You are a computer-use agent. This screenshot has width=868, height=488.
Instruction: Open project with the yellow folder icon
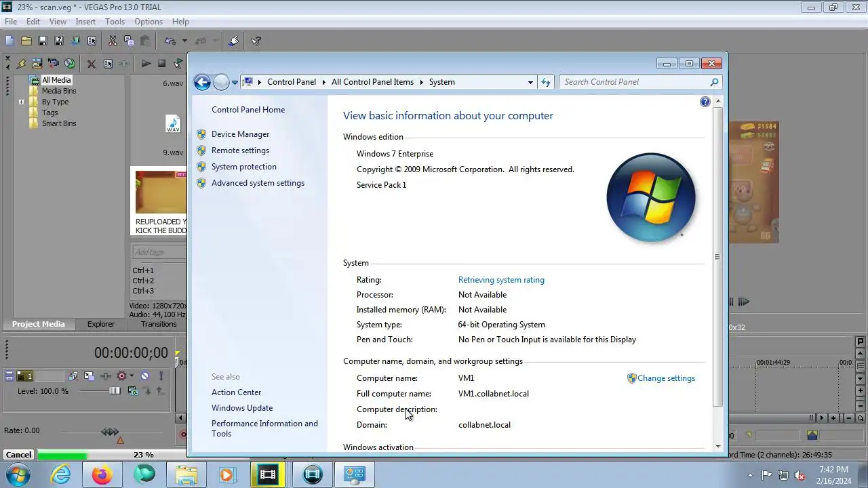pos(26,41)
